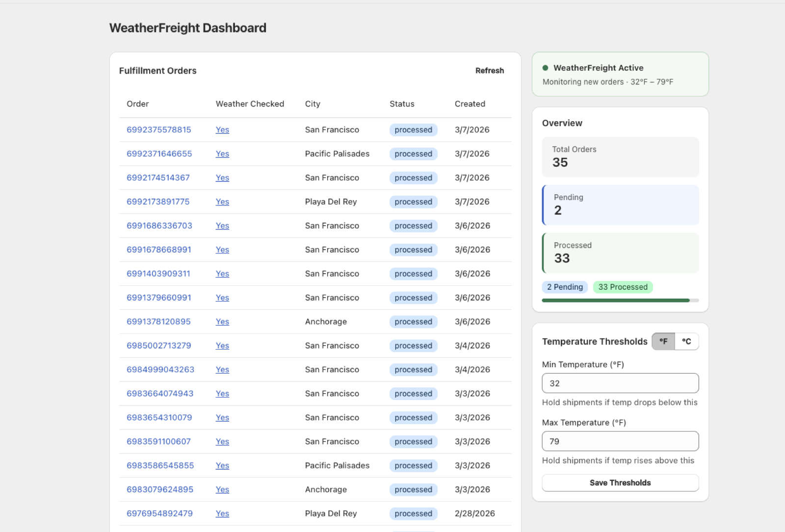Screen dimensions: 785x532
Task: Click the Weather Checked column header
Action: point(250,103)
